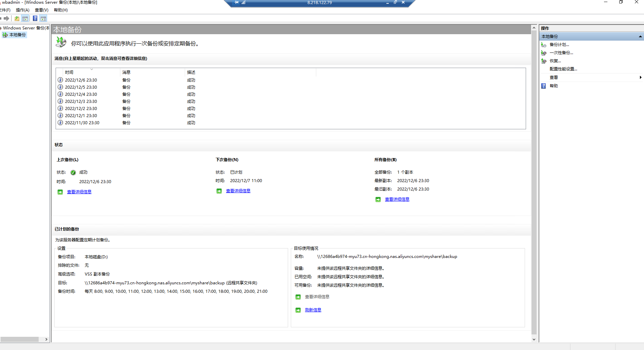Open 配置性能设置 in actions pane
Image resolution: width=644 pixels, height=350 pixels.
pos(563,69)
